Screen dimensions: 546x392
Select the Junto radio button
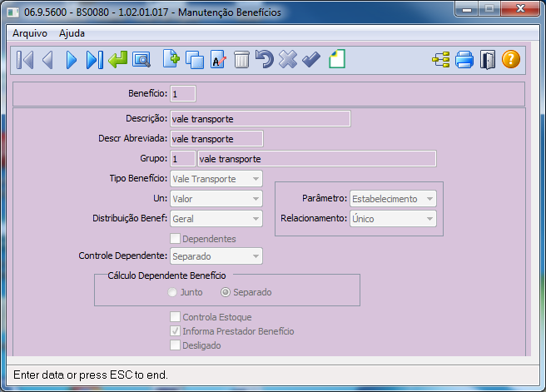pos(172,292)
